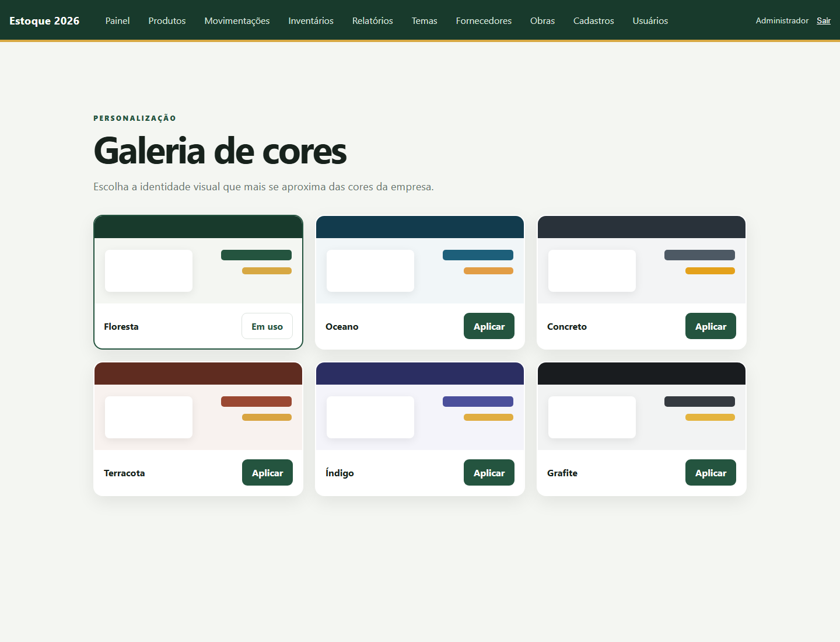The width and height of the screenshot is (840, 642).
Task: Click the Terracota brown header swatch
Action: 198,374
